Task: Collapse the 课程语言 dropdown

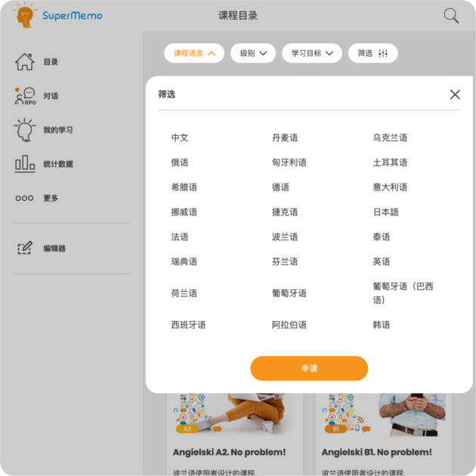Action: click(194, 54)
